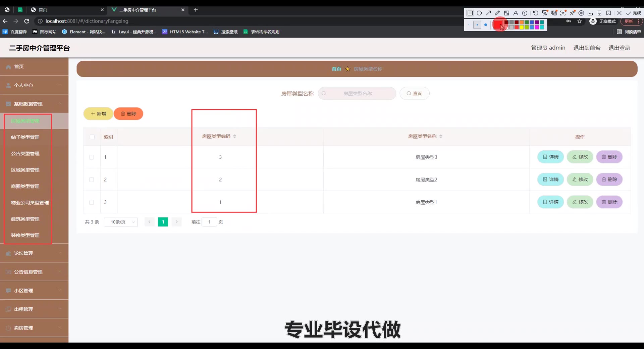The height and width of the screenshot is (349, 644).
Task: Pick the orange color swatch
Action: click(x=522, y=22)
